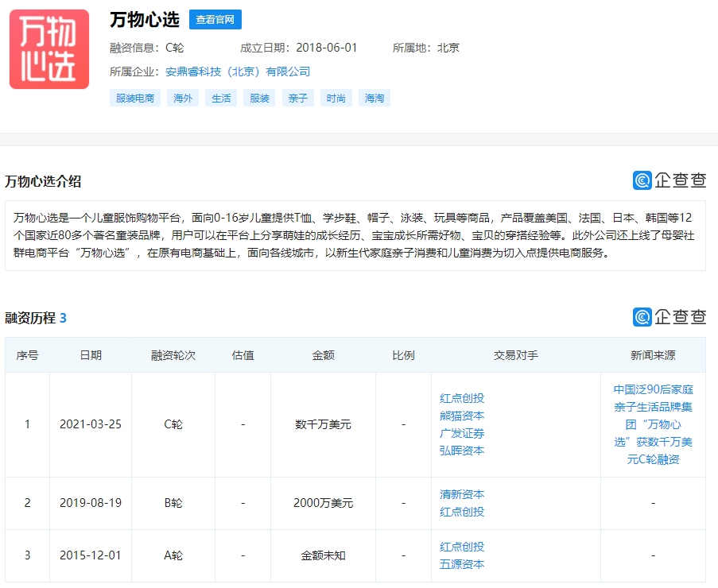Open the 清新资本 investor link

462,494
